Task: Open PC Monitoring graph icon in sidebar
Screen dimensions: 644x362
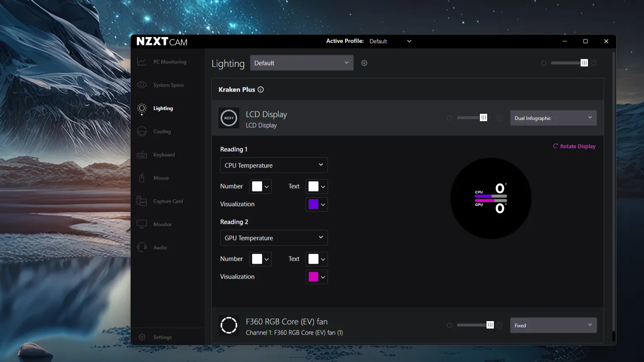Action: click(x=142, y=62)
